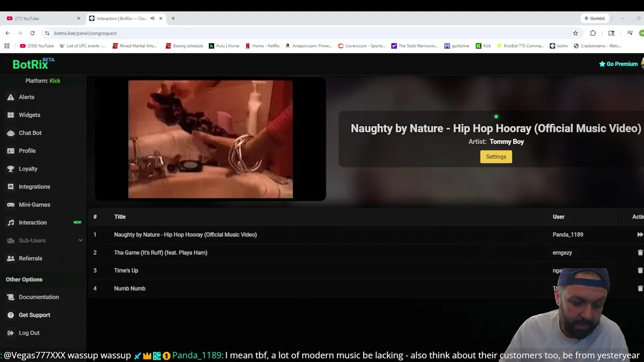Open the song request Settings button
The width and height of the screenshot is (644, 362).
pos(496,157)
